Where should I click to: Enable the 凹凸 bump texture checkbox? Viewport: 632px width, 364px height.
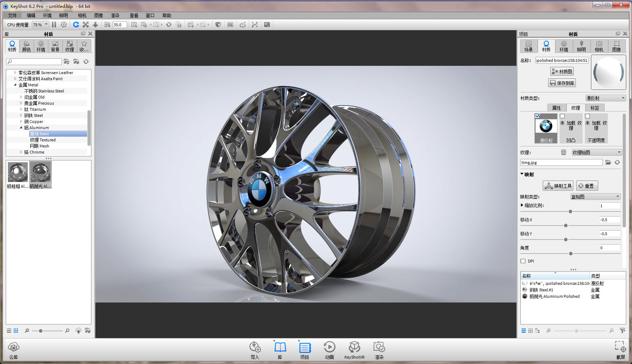pos(562,116)
